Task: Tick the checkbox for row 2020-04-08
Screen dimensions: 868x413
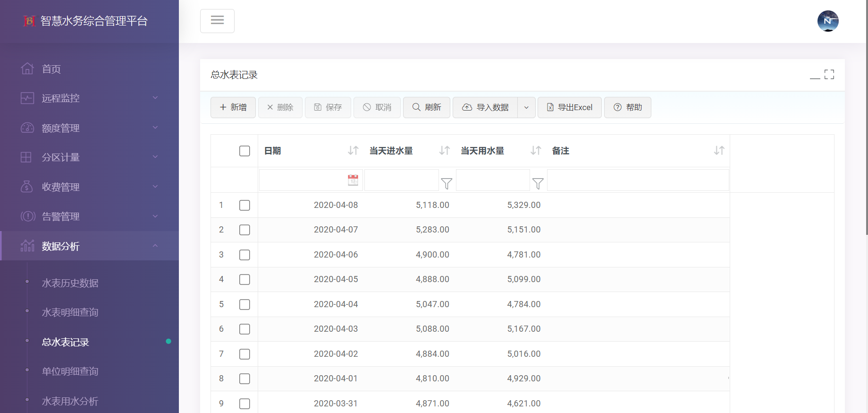Action: [244, 205]
